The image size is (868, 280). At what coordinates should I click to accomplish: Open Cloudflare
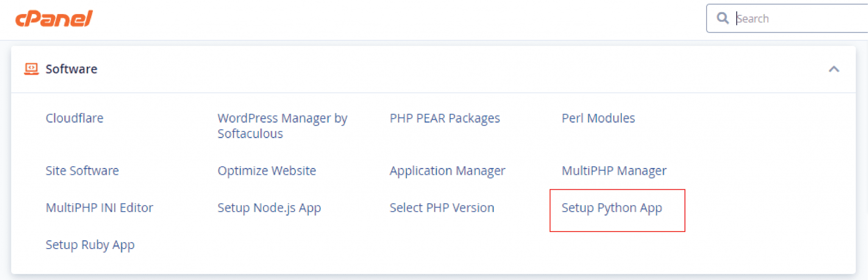(x=75, y=118)
